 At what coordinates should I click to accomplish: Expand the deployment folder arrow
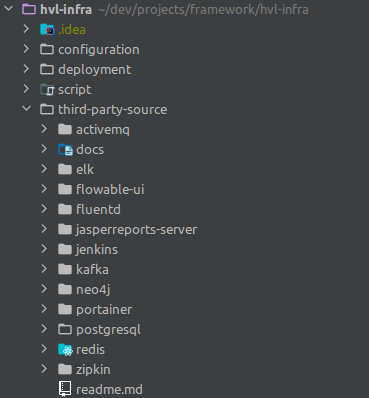pos(26,69)
